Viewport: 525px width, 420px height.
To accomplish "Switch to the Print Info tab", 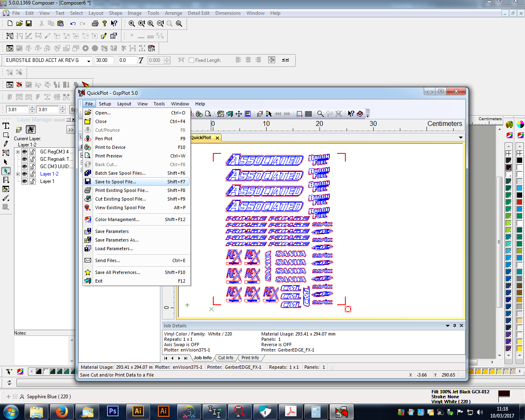I will pos(250,358).
